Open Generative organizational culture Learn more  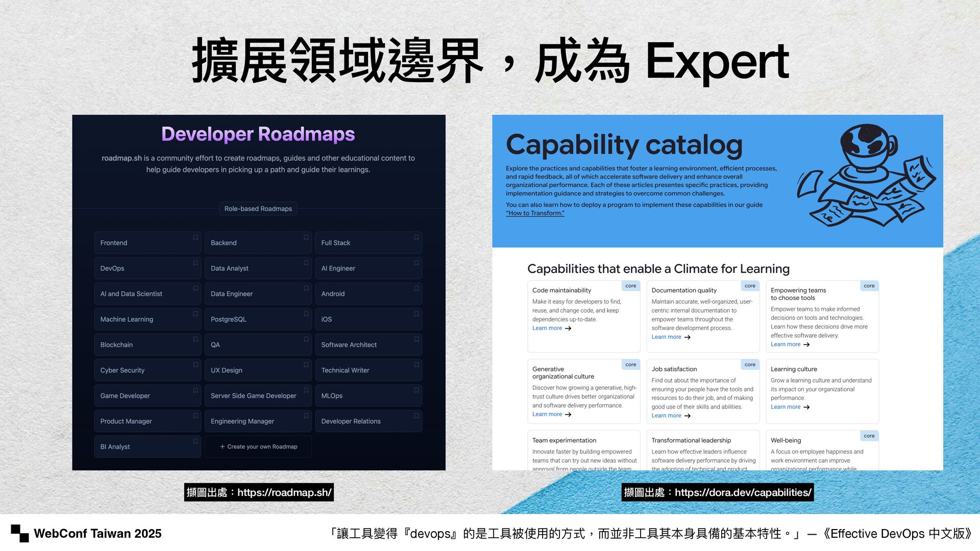tap(547, 415)
